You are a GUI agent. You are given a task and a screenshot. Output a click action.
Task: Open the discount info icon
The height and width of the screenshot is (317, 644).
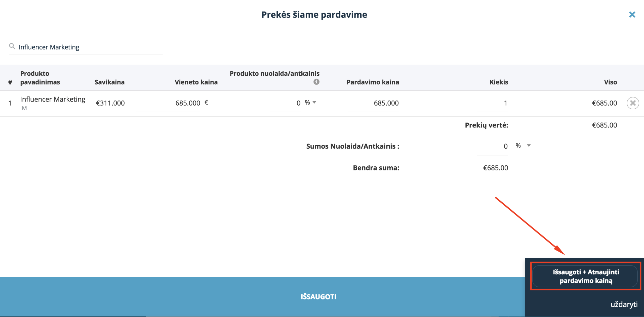[x=316, y=82]
